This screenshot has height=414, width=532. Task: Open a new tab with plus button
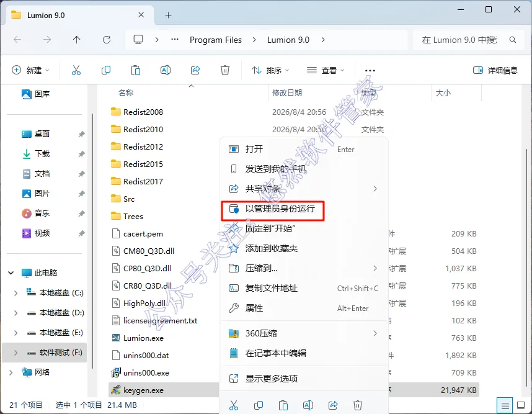pyautogui.click(x=168, y=16)
